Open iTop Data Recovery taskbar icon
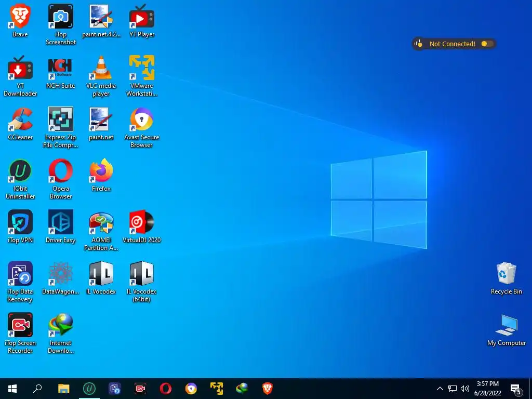 pos(115,389)
